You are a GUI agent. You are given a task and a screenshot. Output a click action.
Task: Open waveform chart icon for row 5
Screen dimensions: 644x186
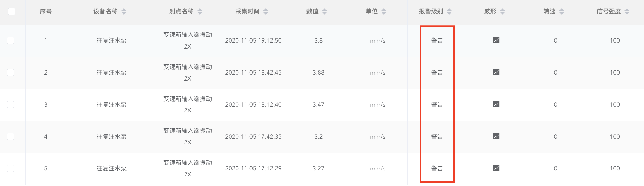tap(496, 168)
